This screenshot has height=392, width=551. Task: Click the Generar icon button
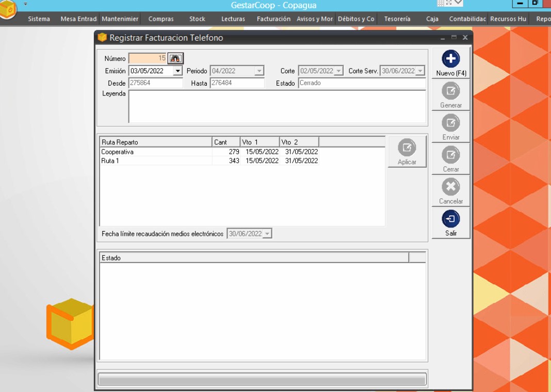450,91
